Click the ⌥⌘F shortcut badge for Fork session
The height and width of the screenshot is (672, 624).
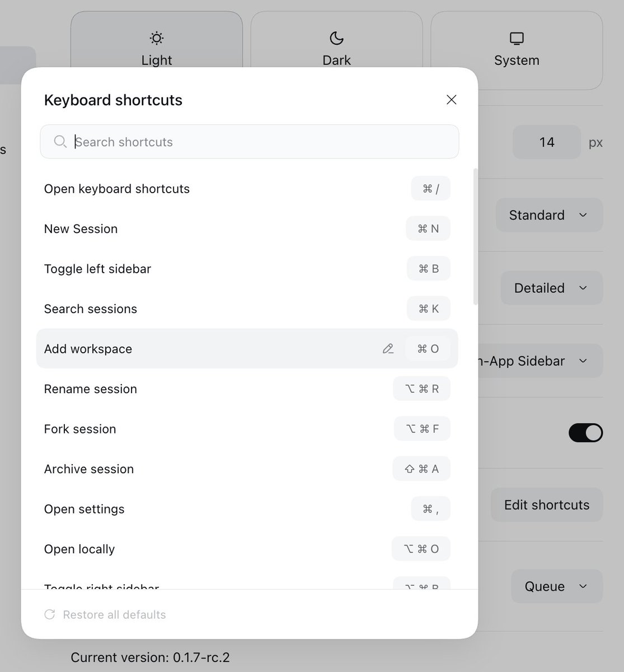click(422, 429)
